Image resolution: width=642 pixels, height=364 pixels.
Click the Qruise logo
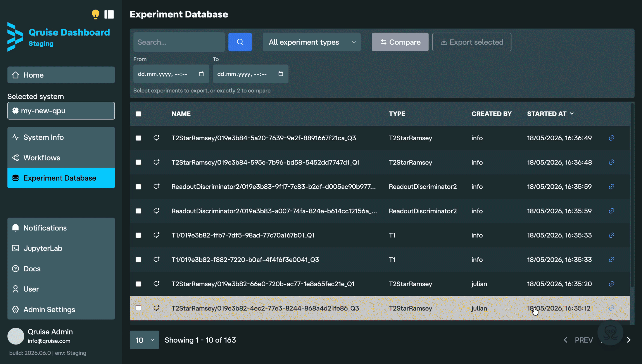[x=15, y=37]
